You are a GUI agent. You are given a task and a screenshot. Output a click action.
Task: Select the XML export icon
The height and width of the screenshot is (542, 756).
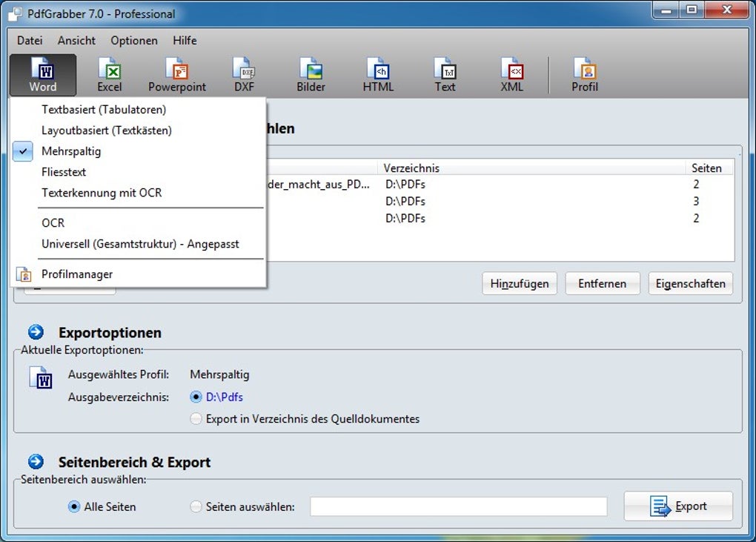(x=512, y=75)
